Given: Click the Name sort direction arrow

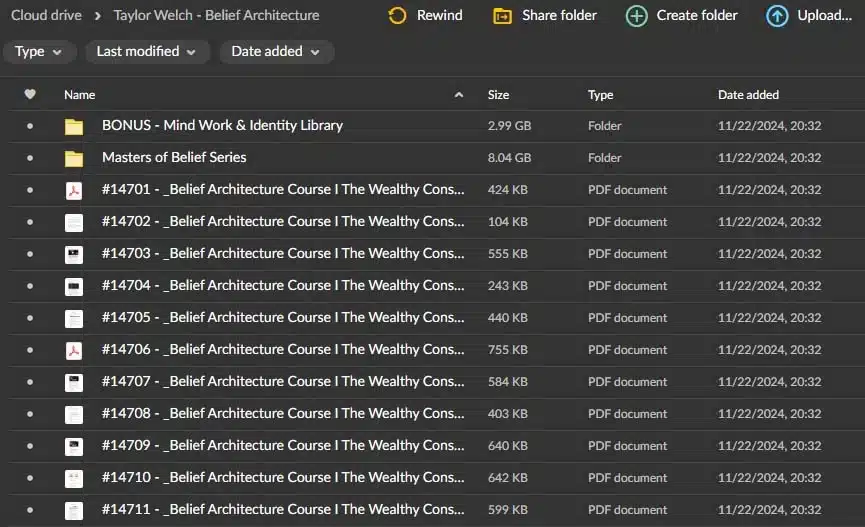Looking at the screenshot, I should (x=458, y=95).
